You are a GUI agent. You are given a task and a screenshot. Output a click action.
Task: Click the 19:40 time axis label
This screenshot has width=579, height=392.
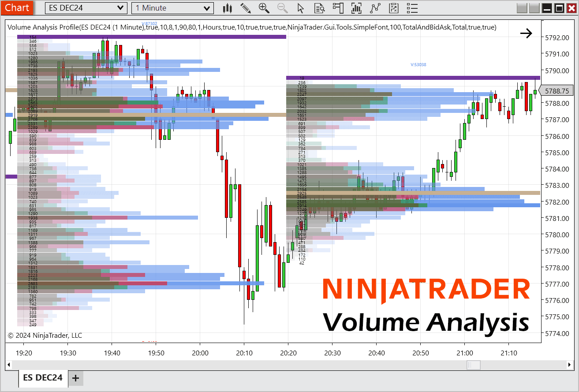(112, 353)
